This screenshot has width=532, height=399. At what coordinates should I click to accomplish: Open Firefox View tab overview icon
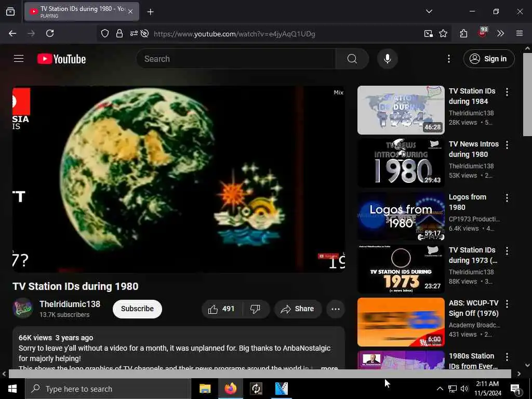click(x=10, y=11)
